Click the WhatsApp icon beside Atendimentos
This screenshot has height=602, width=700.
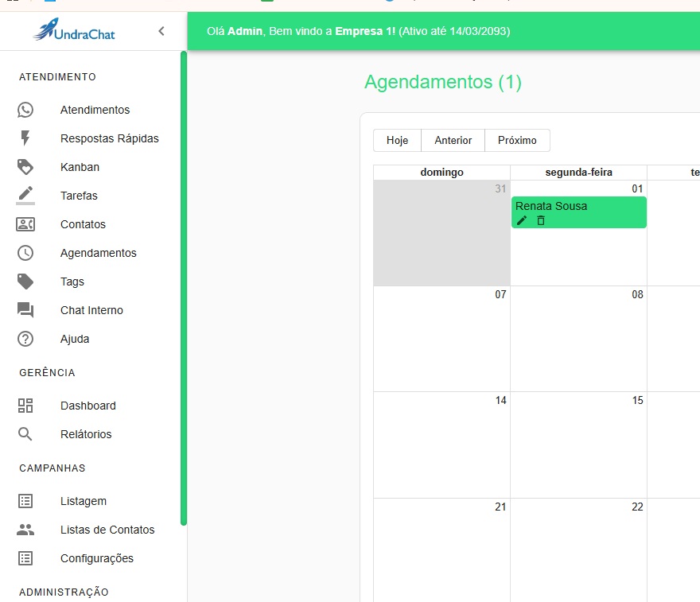[25, 110]
